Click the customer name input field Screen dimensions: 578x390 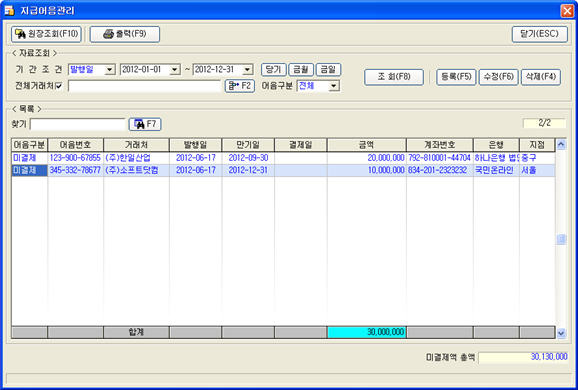[x=144, y=86]
